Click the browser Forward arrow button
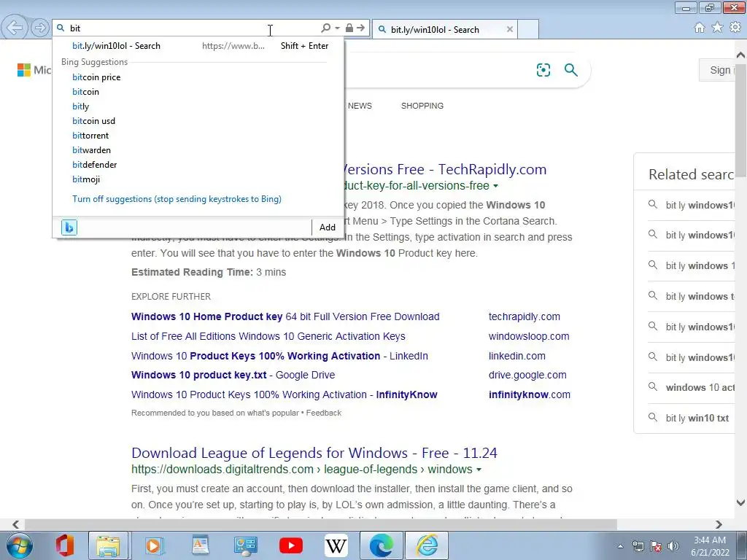The height and width of the screenshot is (560, 747). (40, 28)
